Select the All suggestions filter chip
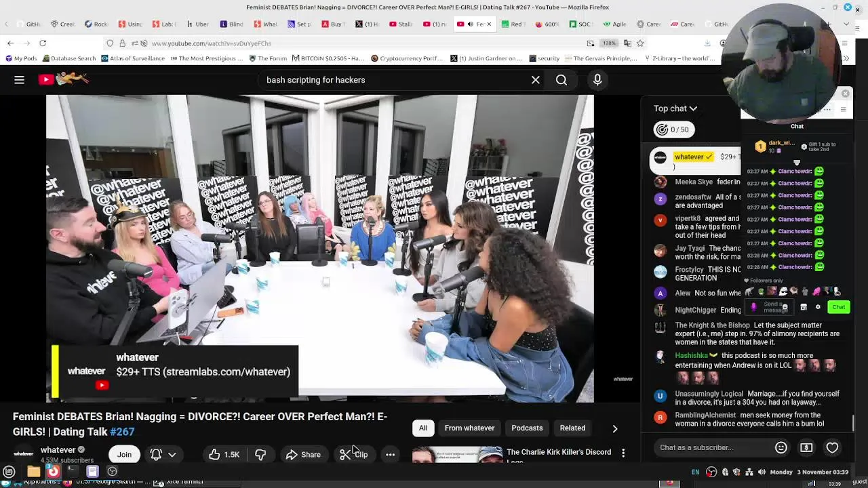Viewport: 868px width, 488px height. (x=423, y=428)
